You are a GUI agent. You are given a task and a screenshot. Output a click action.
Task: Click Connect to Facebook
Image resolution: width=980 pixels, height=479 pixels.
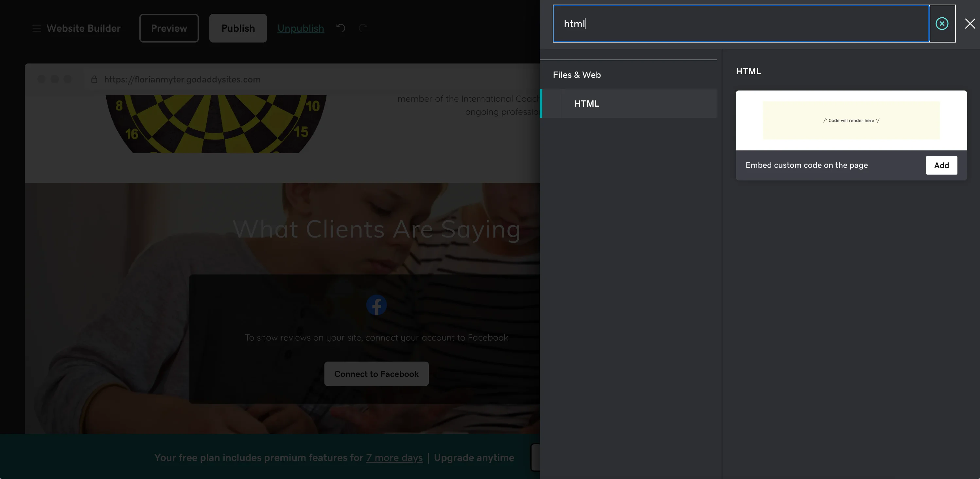(376, 374)
